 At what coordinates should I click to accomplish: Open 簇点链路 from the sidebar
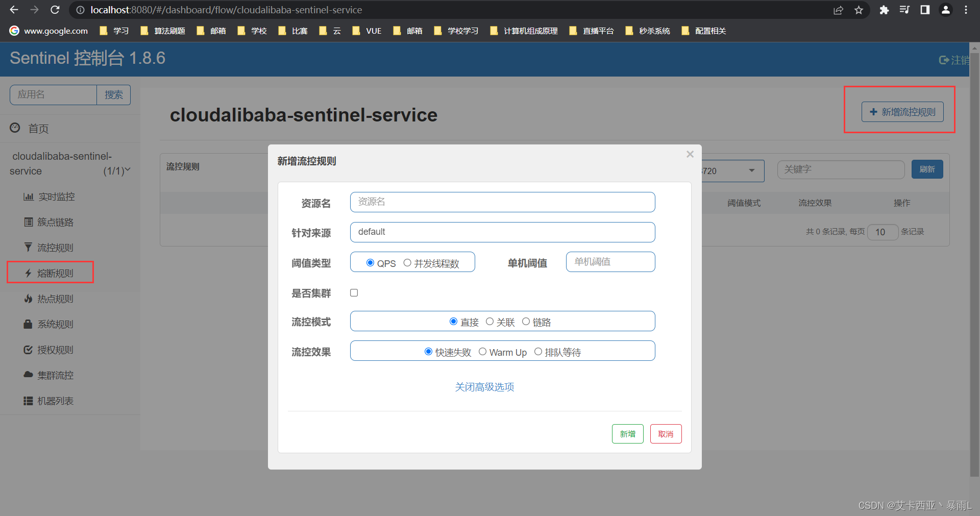point(49,223)
